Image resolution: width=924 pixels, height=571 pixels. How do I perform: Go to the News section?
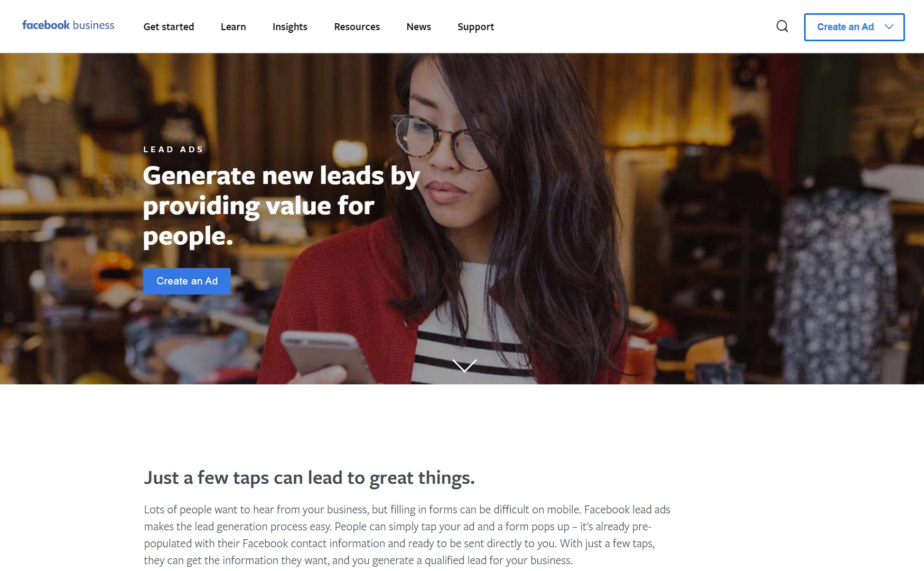pos(418,26)
